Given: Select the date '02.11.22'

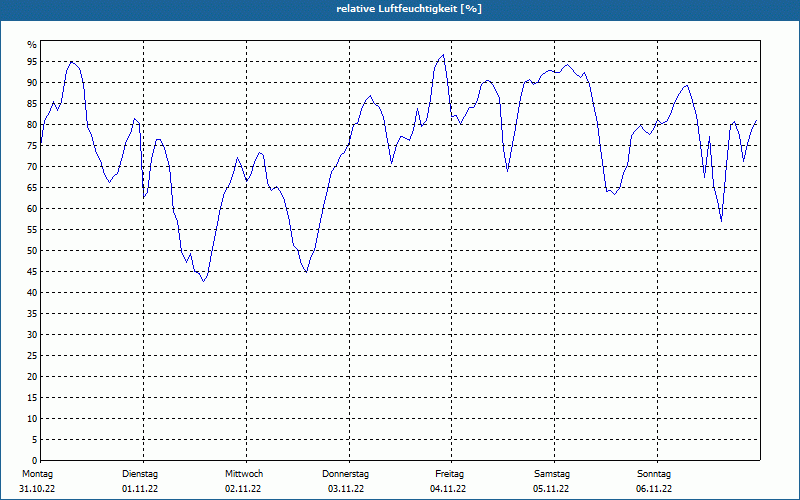Looking at the screenshot, I should pos(243,489).
